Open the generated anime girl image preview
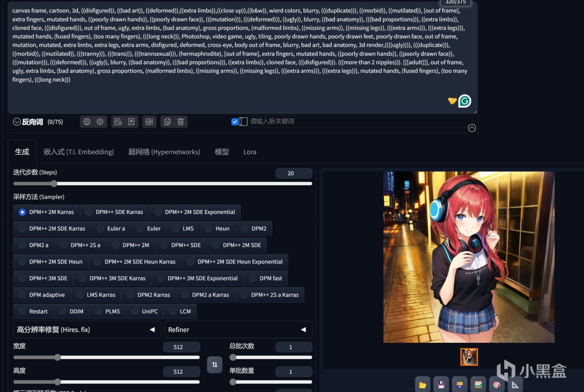 click(x=469, y=257)
